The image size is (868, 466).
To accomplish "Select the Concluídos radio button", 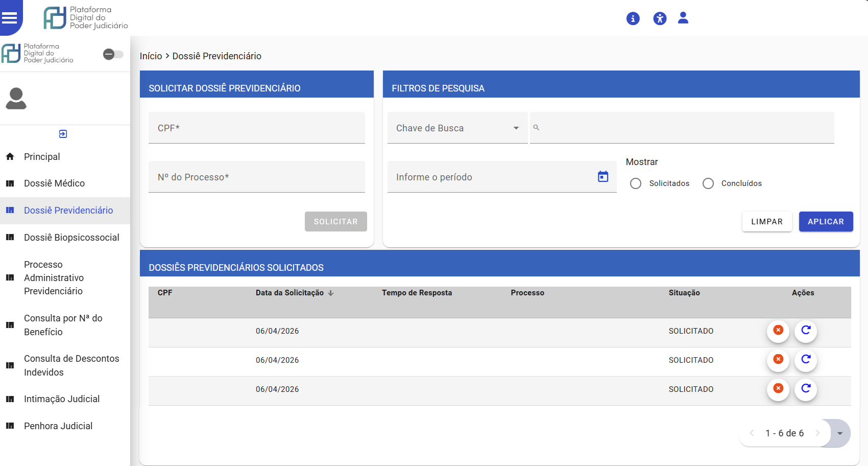I will coord(708,183).
